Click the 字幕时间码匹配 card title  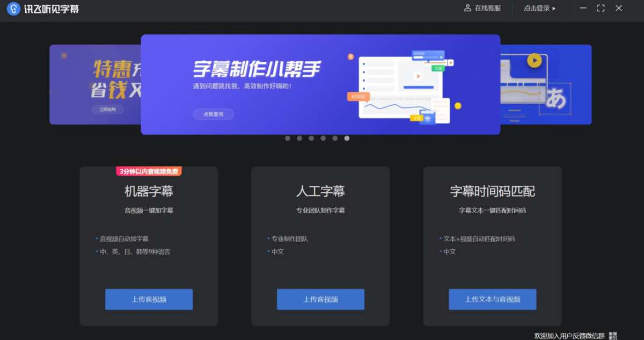pos(493,191)
